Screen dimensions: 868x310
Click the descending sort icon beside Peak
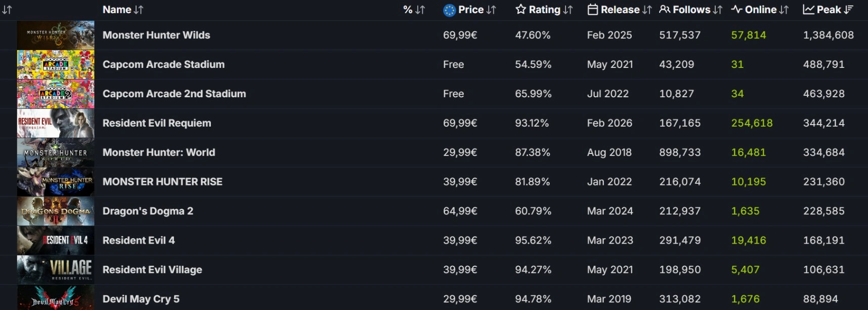pos(849,10)
